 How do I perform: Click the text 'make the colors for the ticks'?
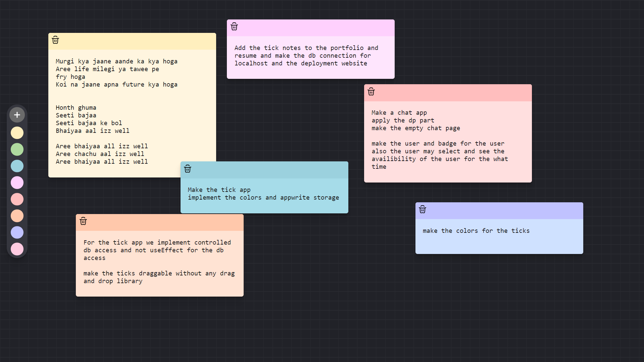click(x=476, y=231)
